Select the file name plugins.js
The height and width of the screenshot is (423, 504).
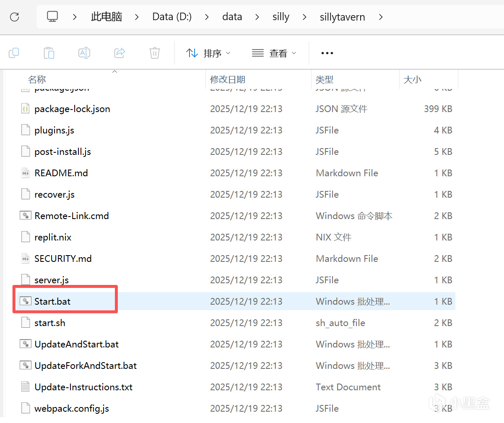point(54,130)
